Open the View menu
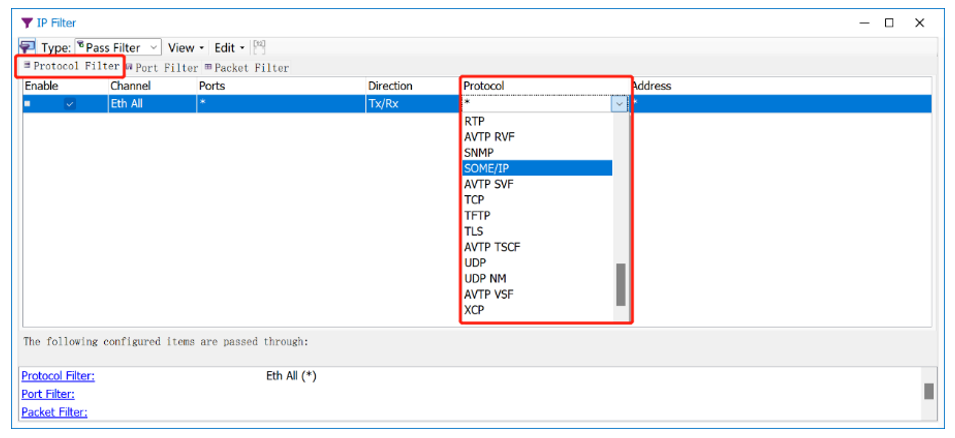 tap(185, 47)
